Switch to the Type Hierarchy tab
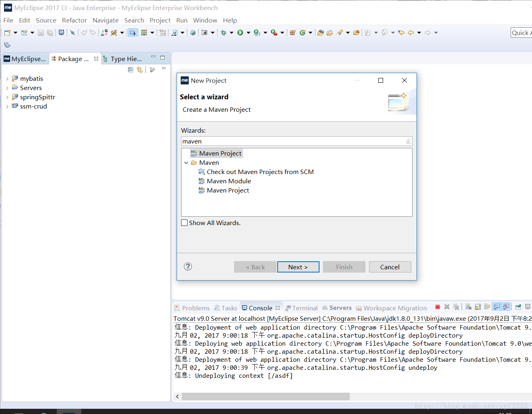This screenshot has width=532, height=414. point(122,59)
